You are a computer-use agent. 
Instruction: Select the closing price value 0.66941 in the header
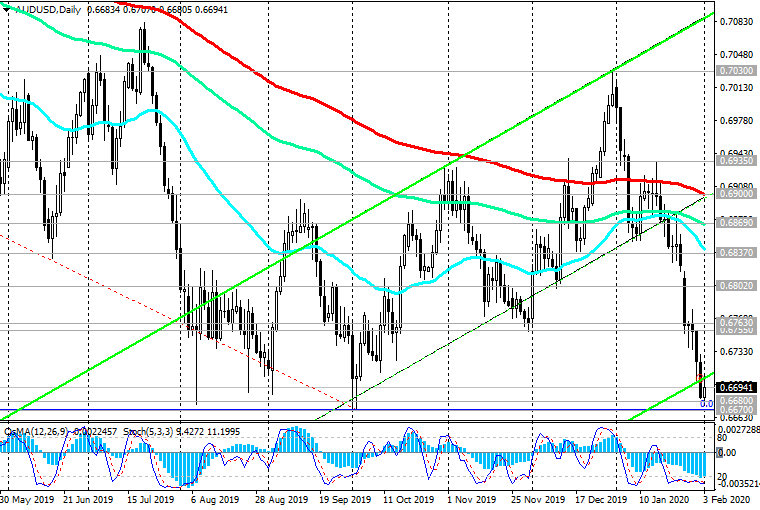pos(211,10)
